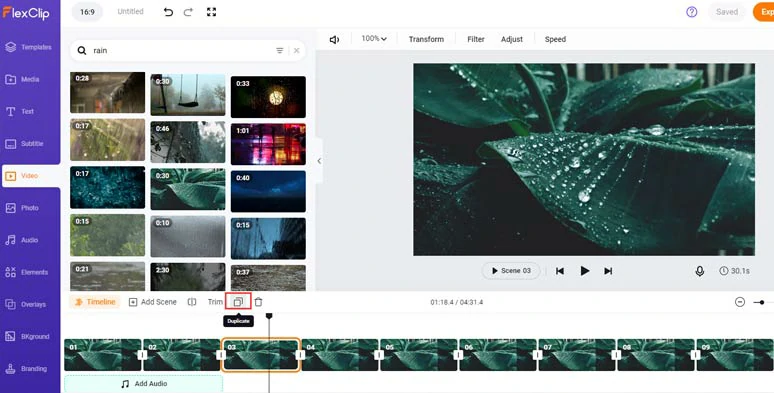This screenshot has width=774, height=393.
Task: Open the 100% volume dropdown
Action: [374, 39]
